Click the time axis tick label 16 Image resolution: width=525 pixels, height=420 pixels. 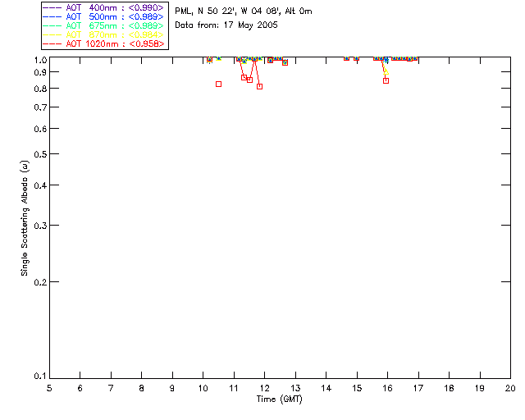click(388, 388)
